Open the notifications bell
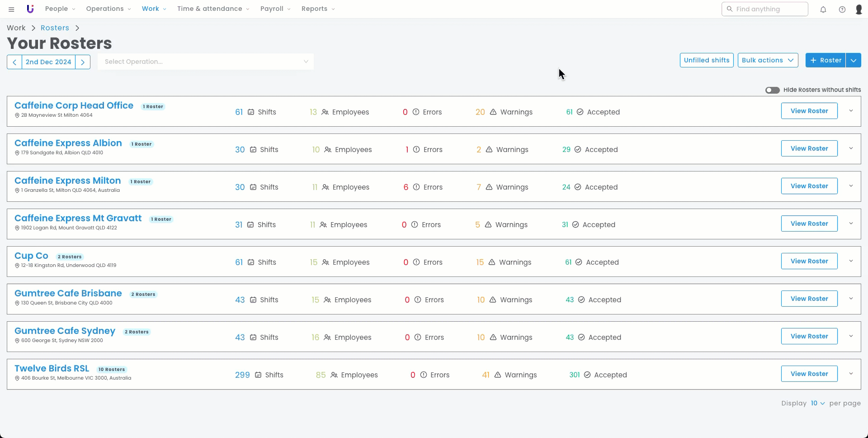The width and height of the screenshot is (868, 438). (x=823, y=10)
